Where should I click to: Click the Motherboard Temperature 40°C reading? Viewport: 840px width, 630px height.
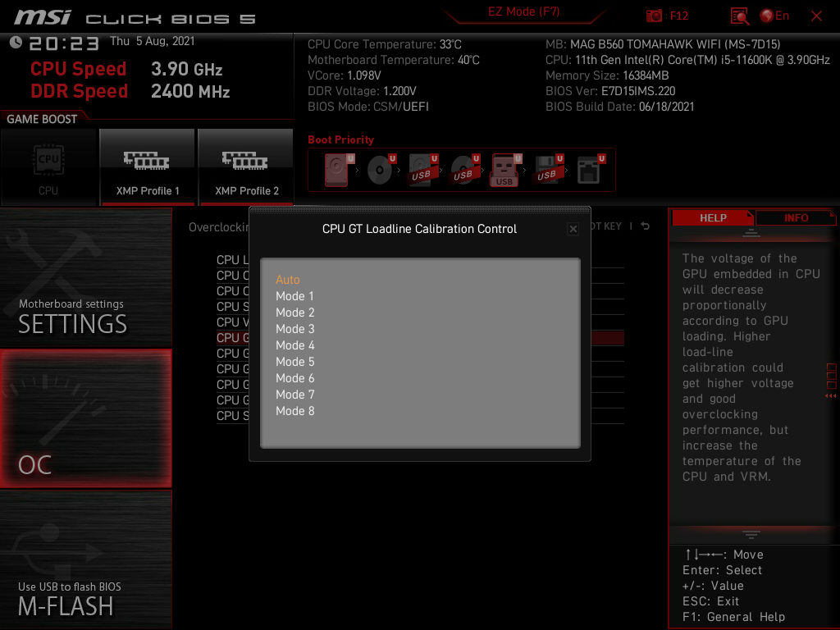coord(393,60)
